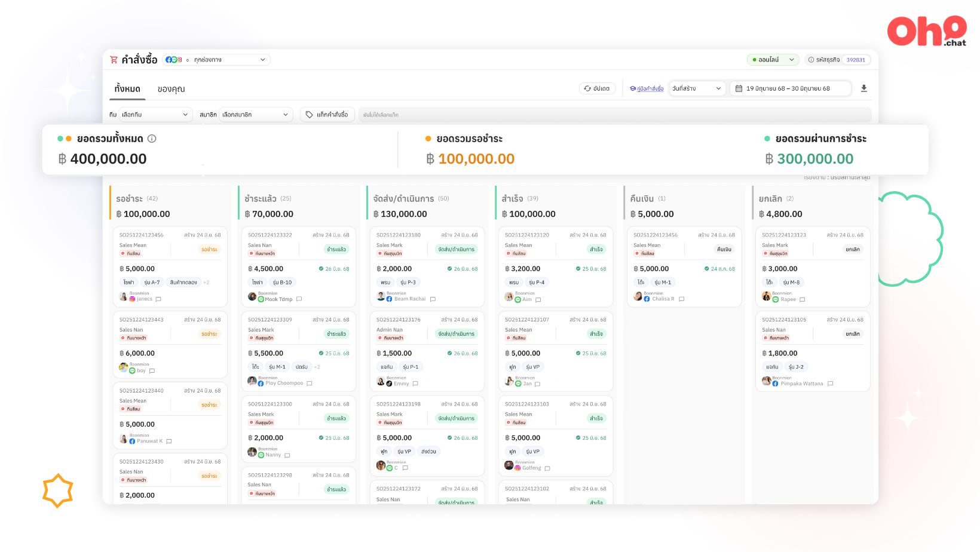
Task: Click the จัดส่ง/ดำเนินการ column header
Action: (x=403, y=198)
